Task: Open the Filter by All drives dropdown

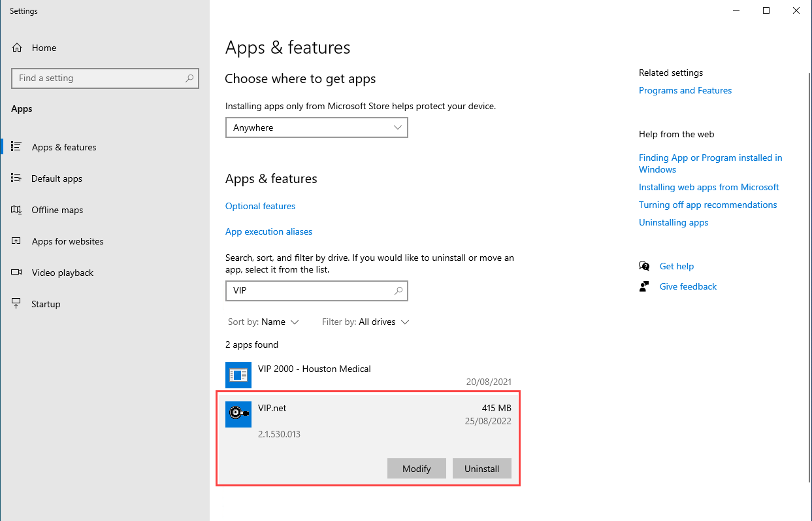Action: pos(366,322)
